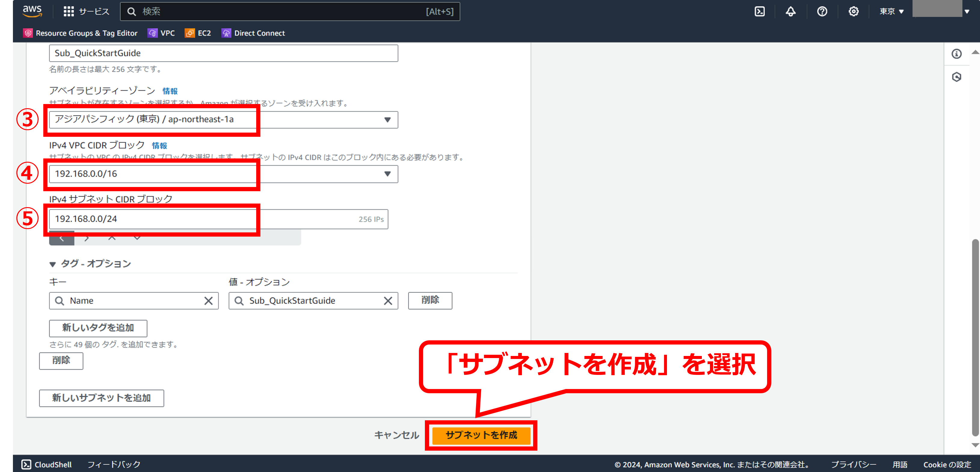Open the settings gear icon

coord(853,11)
